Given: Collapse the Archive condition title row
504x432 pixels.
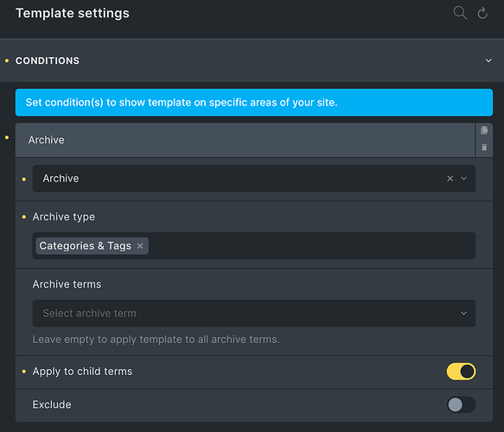Looking at the screenshot, I should 246,140.
